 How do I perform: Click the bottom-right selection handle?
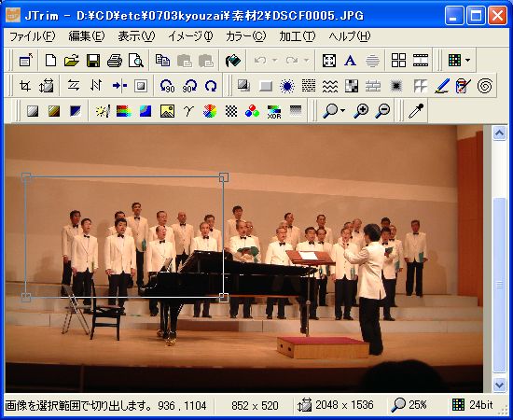(x=224, y=298)
